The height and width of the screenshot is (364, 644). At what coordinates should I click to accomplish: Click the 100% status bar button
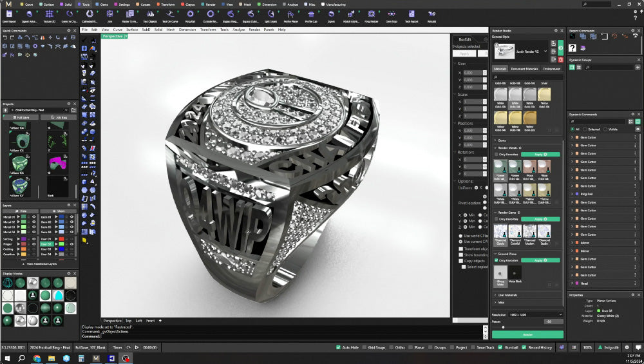588,347
